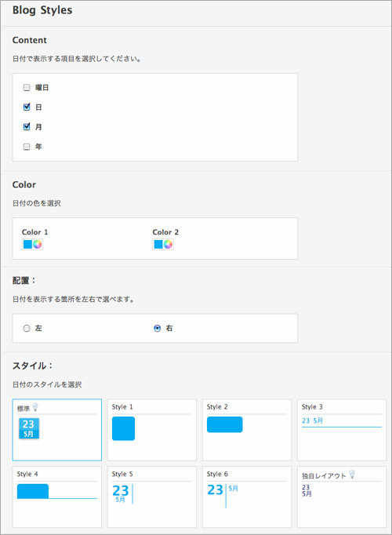Click the Color 2 blue swatch
The height and width of the screenshot is (535, 392).
click(158, 244)
